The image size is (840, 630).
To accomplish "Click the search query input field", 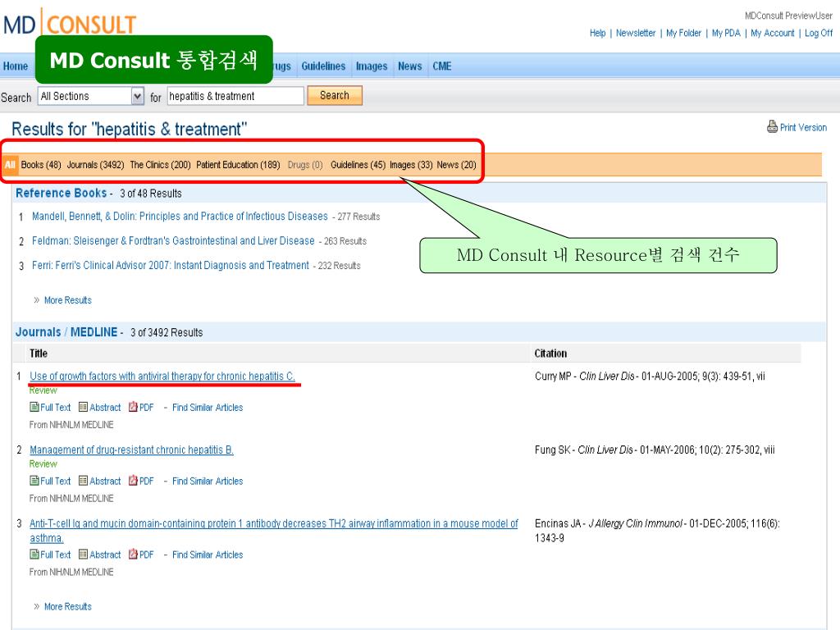I will (235, 96).
